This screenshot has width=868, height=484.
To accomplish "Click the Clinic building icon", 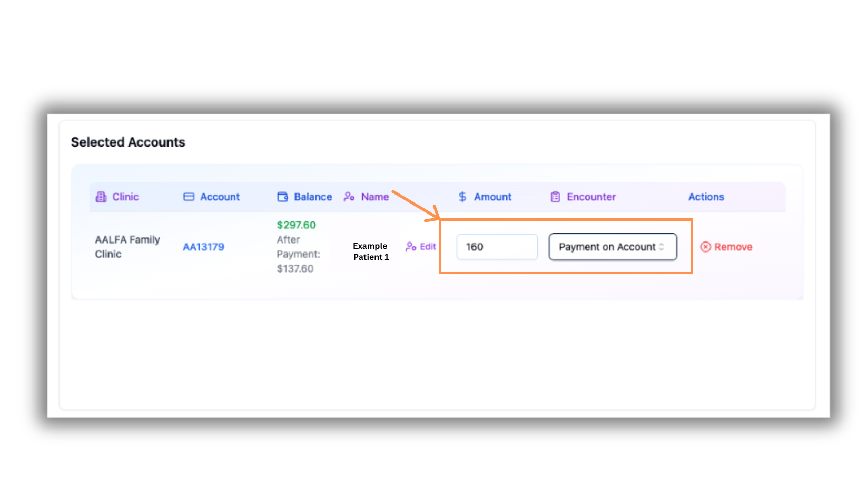I will 101,197.
